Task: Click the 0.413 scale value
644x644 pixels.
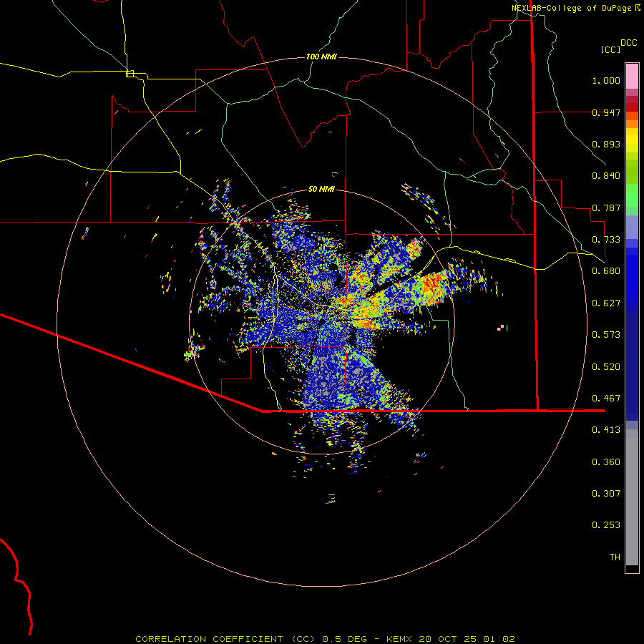Action: tap(606, 430)
